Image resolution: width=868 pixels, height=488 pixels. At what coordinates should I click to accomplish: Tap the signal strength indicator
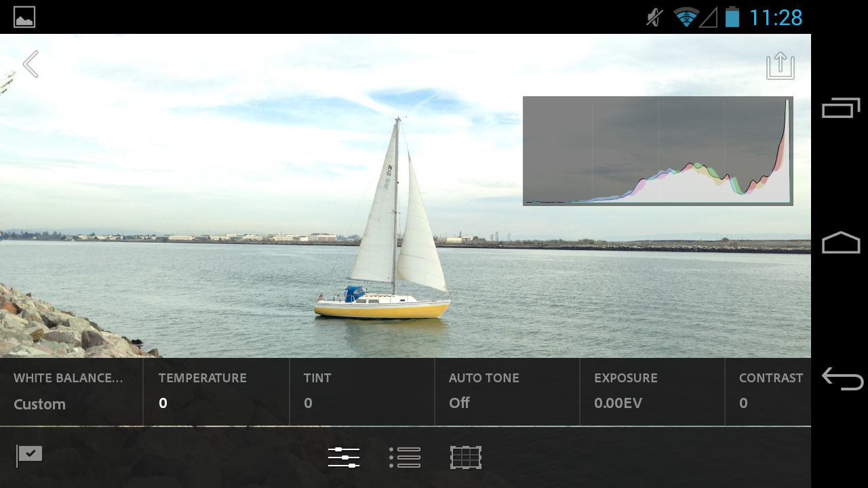(x=709, y=17)
